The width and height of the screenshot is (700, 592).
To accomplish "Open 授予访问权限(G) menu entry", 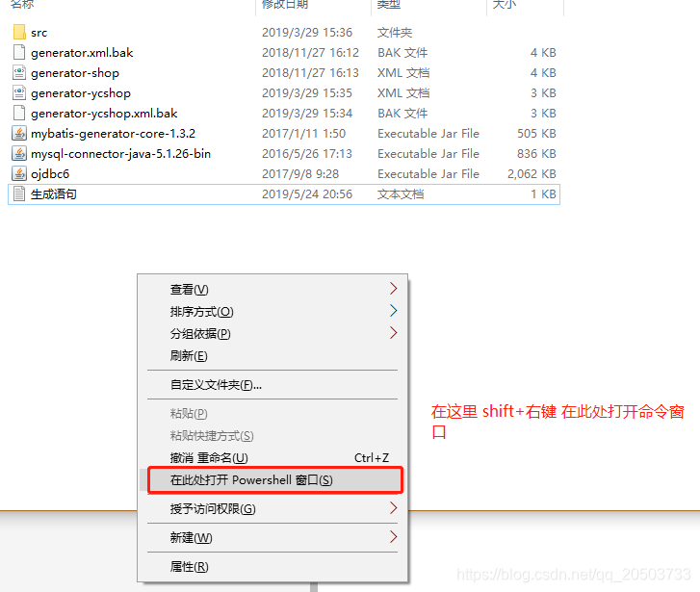I will coord(272,508).
